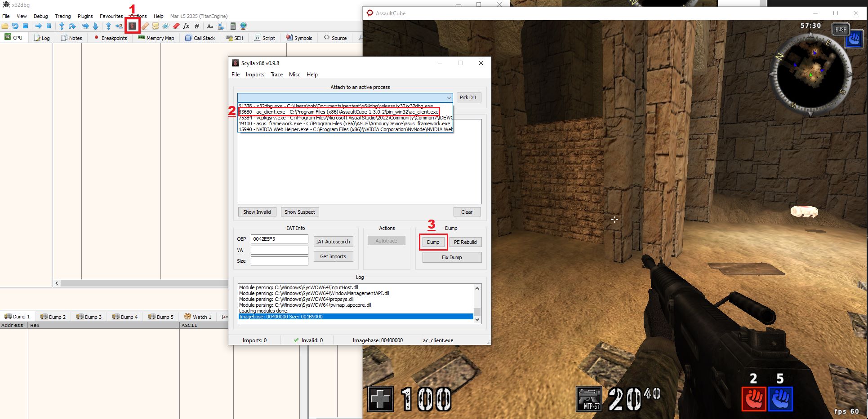Click the IAT Autosearch button
Screen dimensions: 868x419
click(x=333, y=242)
